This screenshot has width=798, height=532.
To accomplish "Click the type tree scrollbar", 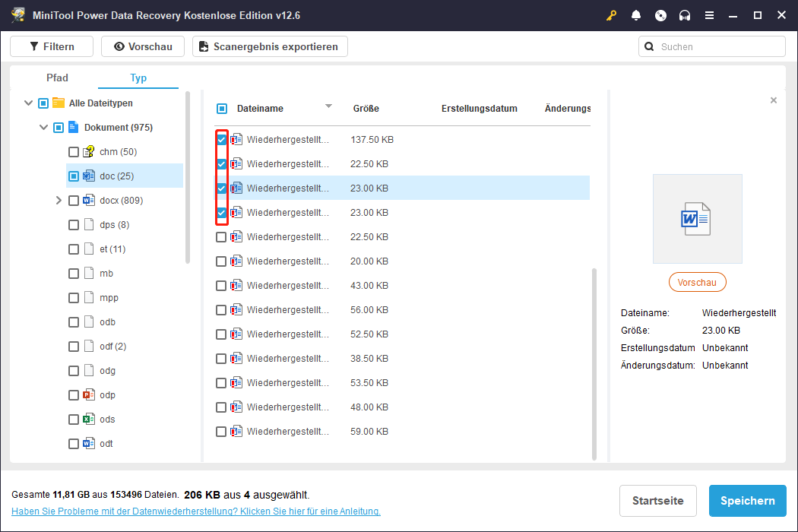I will click(x=187, y=177).
